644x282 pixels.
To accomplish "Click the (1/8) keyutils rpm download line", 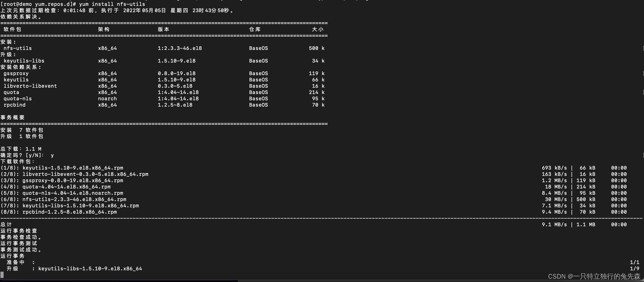I will click(62, 168).
